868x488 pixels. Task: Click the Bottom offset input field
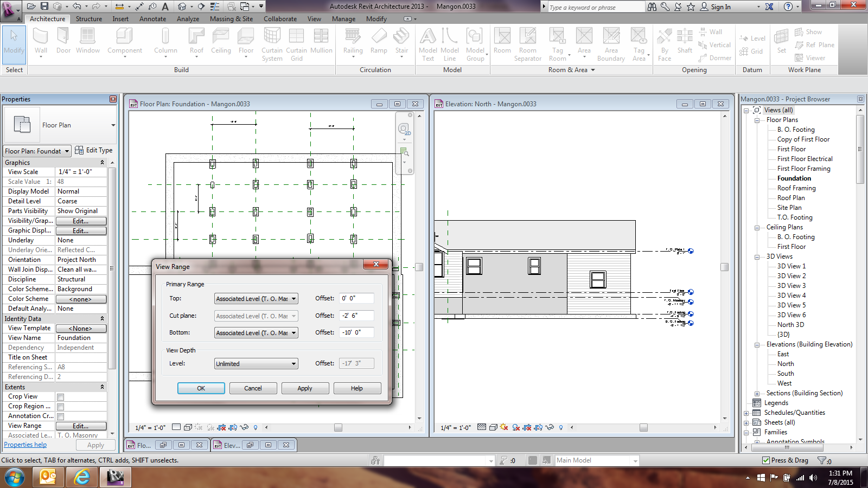pyautogui.click(x=356, y=333)
